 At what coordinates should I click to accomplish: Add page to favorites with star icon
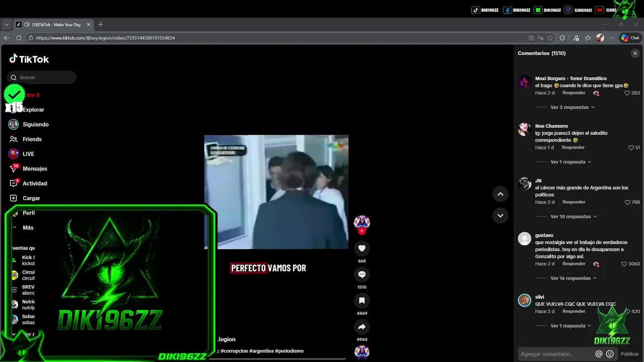(x=550, y=38)
